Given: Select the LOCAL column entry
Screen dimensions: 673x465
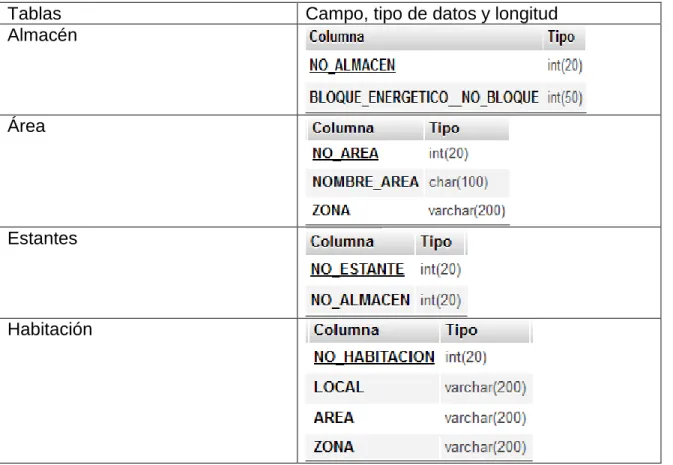Looking at the screenshot, I should click(338, 387).
